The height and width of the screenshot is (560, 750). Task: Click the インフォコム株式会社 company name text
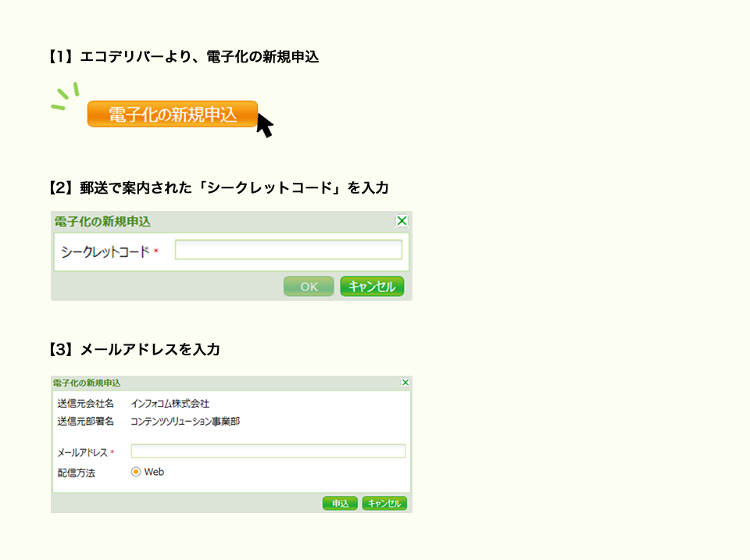point(170,404)
